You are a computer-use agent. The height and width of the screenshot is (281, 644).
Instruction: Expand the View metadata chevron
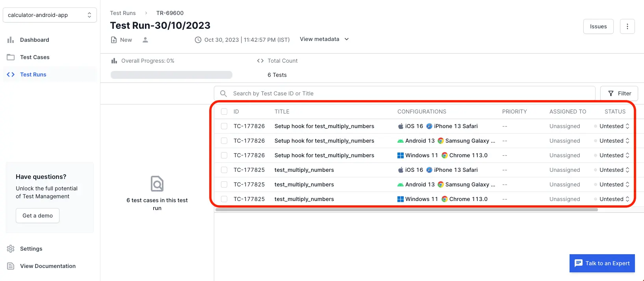click(x=347, y=39)
